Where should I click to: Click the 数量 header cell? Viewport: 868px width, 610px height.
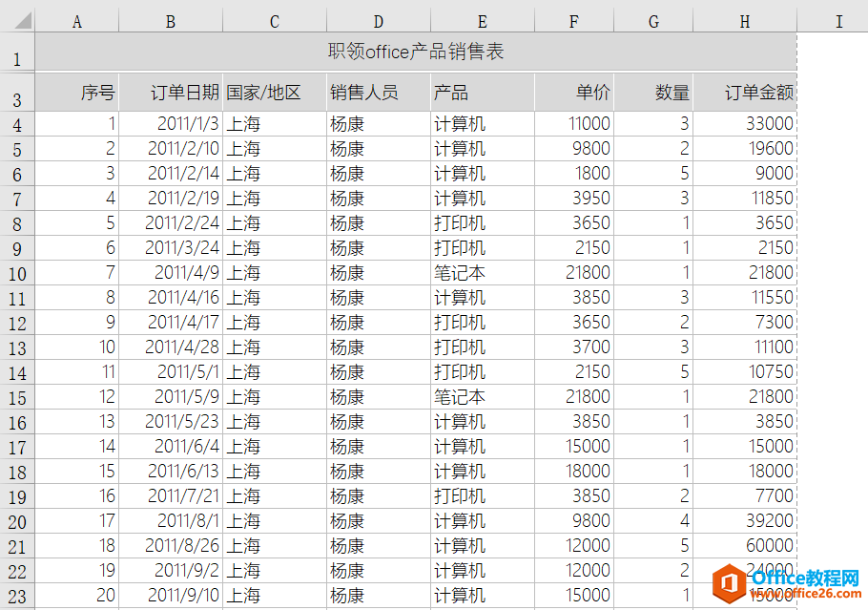(653, 93)
